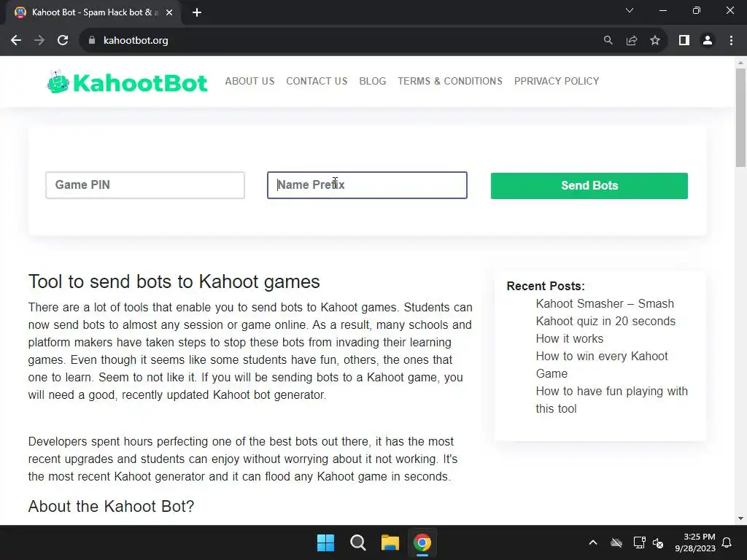Open the Chrome three-dot menu

(x=731, y=41)
